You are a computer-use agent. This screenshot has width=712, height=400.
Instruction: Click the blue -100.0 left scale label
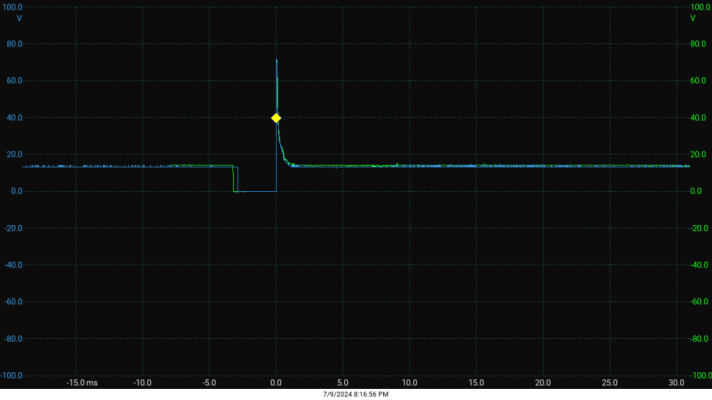[x=12, y=375]
